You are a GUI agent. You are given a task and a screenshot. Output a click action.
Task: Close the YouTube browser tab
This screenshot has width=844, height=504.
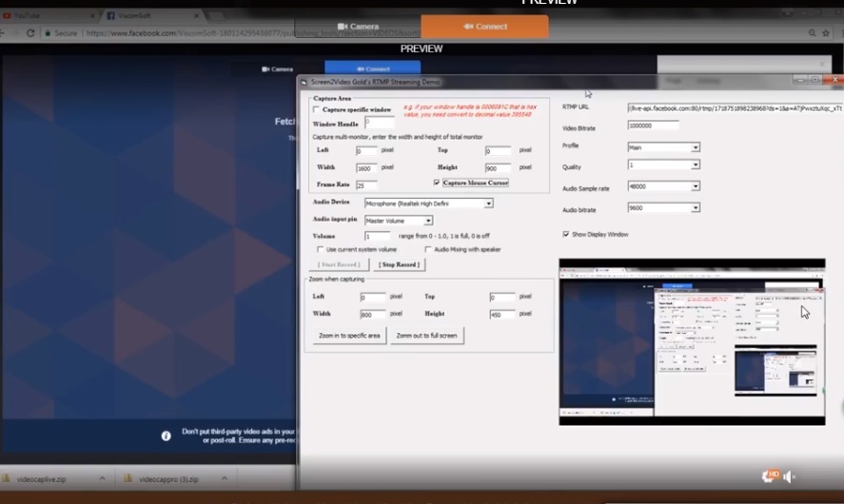coord(89,16)
